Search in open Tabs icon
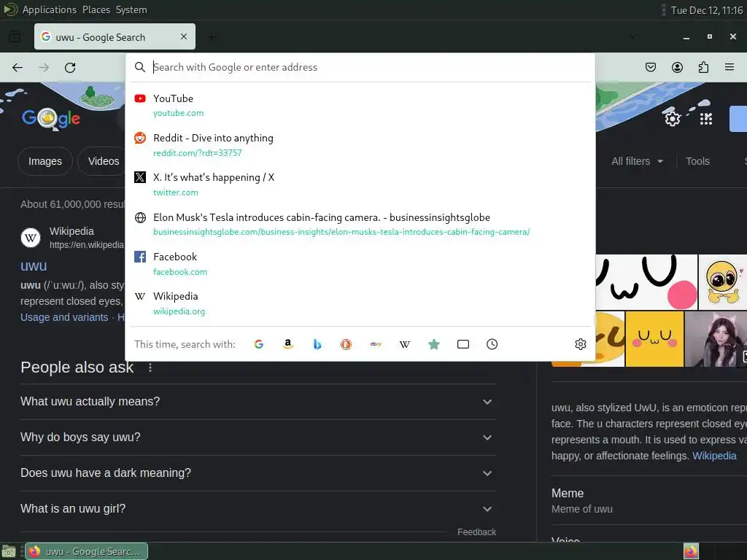This screenshot has width=747, height=560. click(463, 344)
